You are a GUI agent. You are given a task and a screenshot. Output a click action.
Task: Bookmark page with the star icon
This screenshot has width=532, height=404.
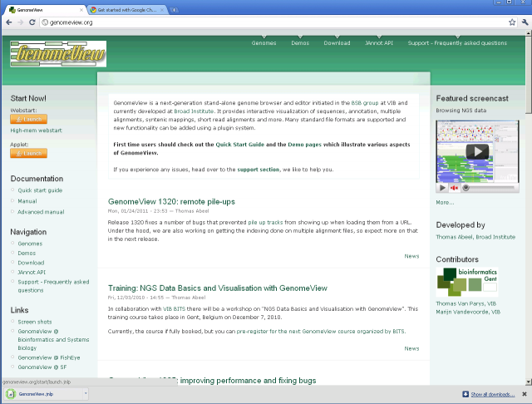click(x=512, y=22)
